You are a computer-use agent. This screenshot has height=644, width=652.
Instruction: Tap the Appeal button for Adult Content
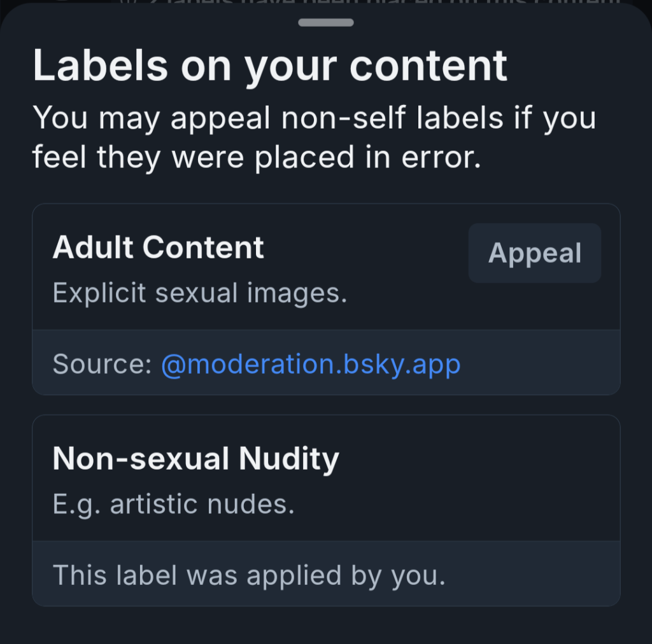tap(534, 253)
